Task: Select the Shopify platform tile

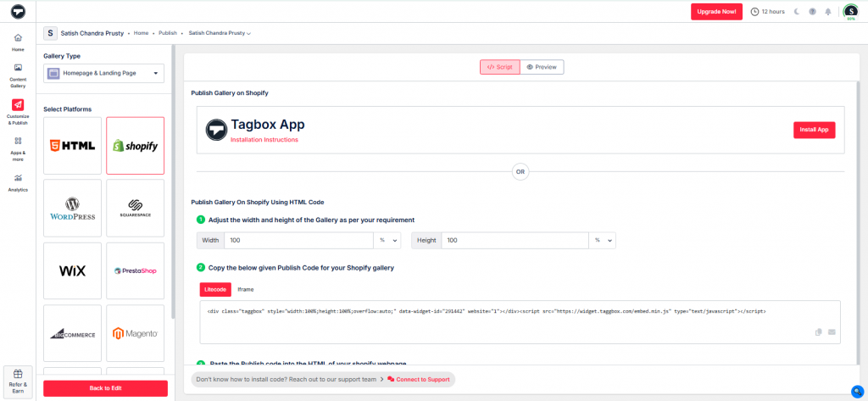Action: 135,146
